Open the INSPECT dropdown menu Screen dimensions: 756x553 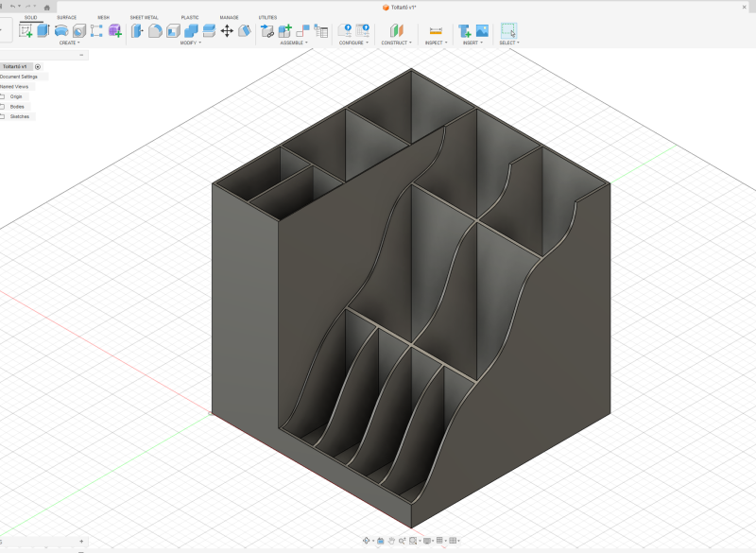click(x=435, y=43)
